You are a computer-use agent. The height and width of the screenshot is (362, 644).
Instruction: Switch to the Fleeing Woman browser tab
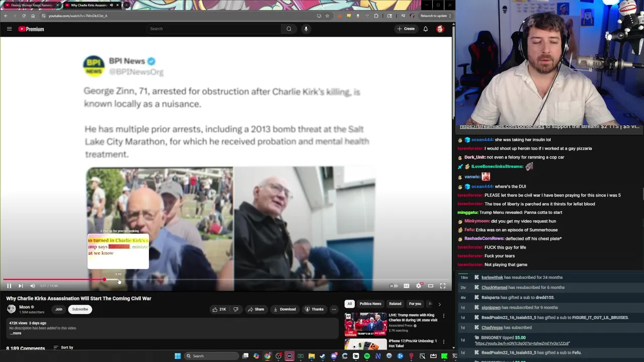click(32, 5)
